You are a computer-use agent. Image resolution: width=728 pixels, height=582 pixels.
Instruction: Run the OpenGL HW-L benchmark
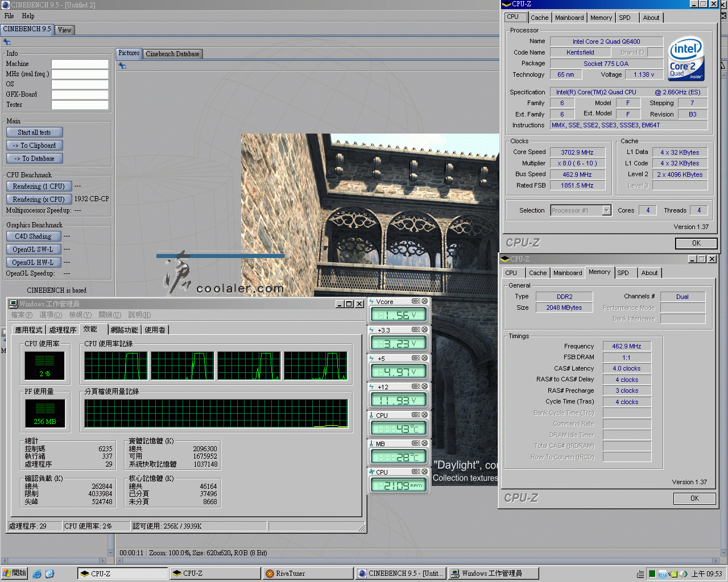pos(34,263)
